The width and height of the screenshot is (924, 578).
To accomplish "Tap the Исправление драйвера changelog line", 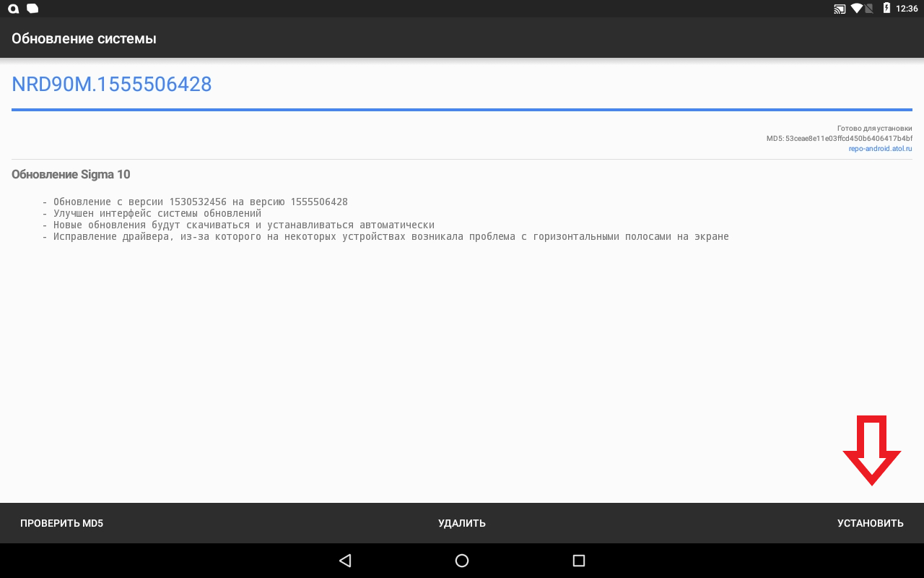I will 385,237.
